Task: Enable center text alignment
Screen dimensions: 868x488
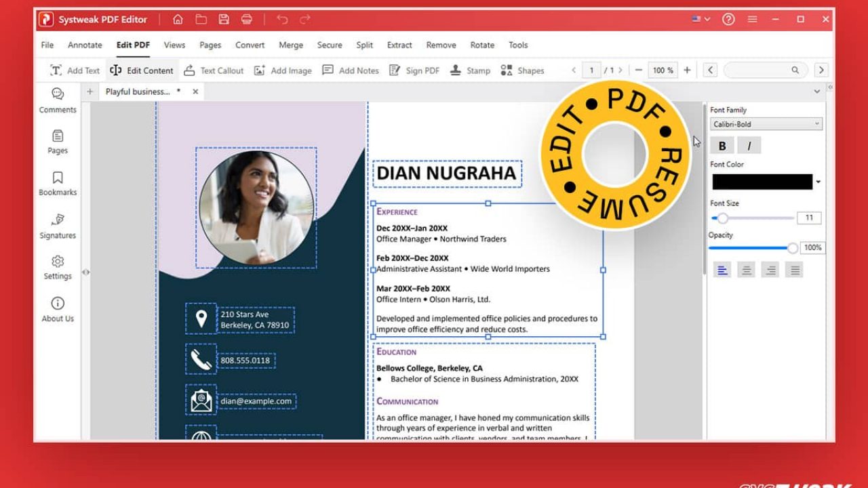Action: [x=747, y=270]
